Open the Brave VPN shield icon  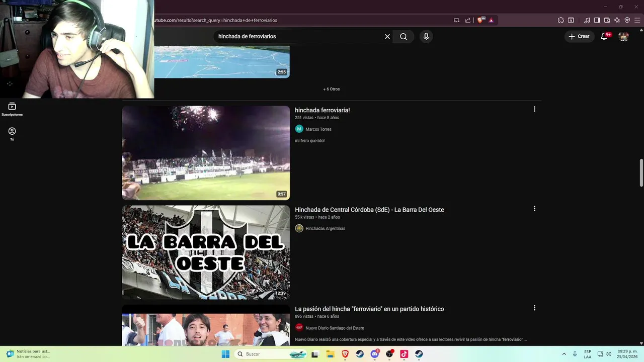click(x=627, y=20)
